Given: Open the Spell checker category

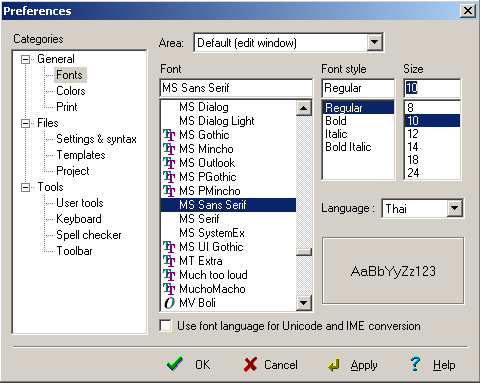Looking at the screenshot, I should pos(89,235).
